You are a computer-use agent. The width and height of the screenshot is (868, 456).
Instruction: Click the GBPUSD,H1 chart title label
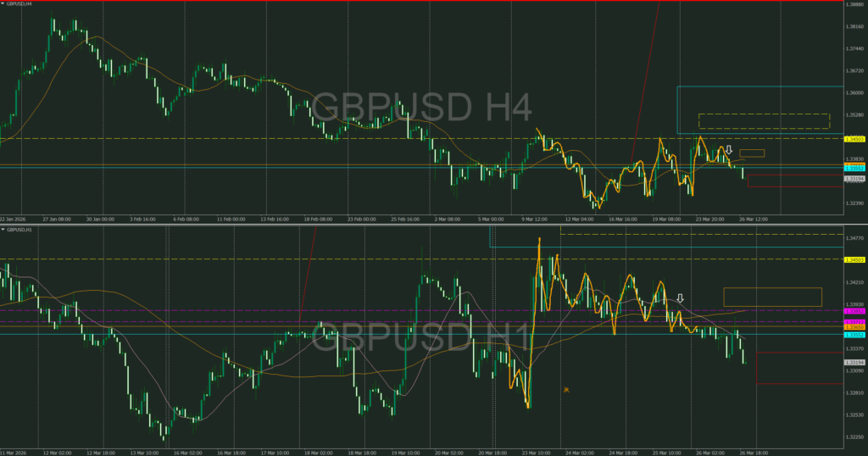click(x=20, y=229)
